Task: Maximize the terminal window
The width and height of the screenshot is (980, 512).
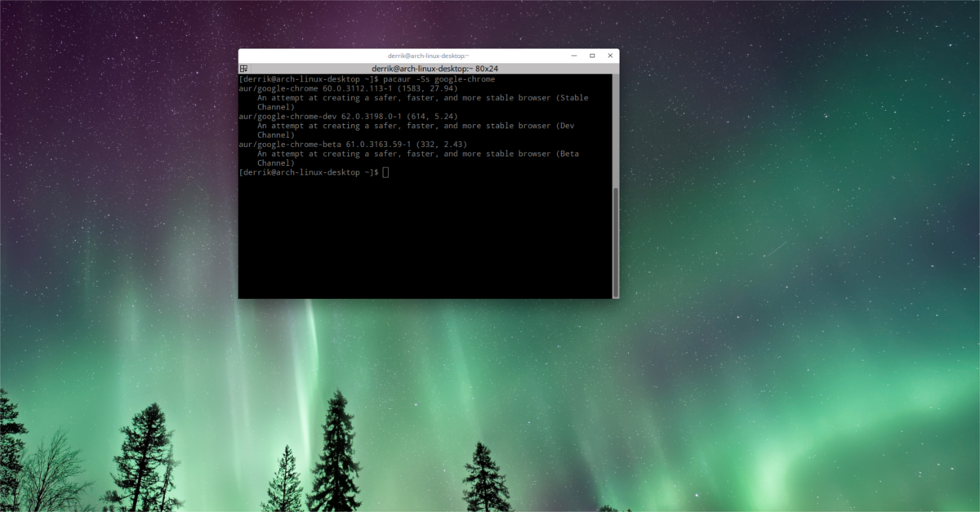Action: click(x=592, y=56)
